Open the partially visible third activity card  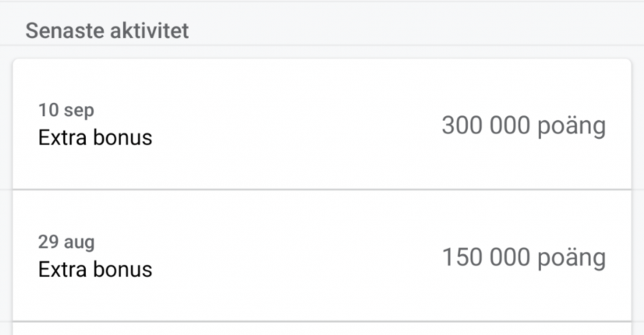(x=322, y=329)
